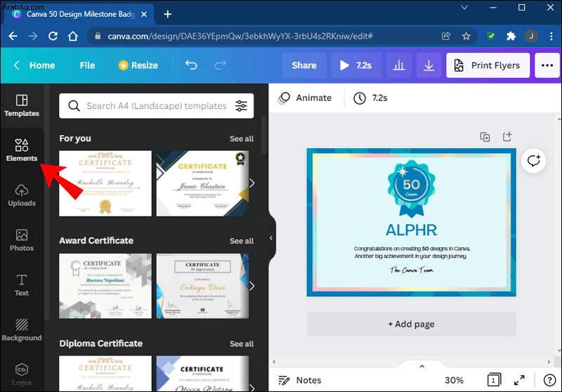
Task: Undo the last action
Action: pos(191,65)
